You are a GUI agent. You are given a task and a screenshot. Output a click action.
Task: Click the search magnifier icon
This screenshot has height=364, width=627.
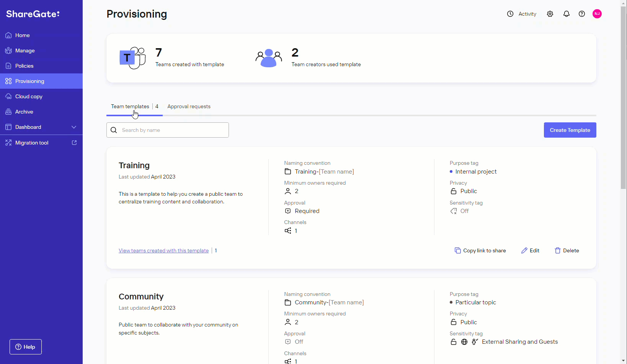pos(114,130)
